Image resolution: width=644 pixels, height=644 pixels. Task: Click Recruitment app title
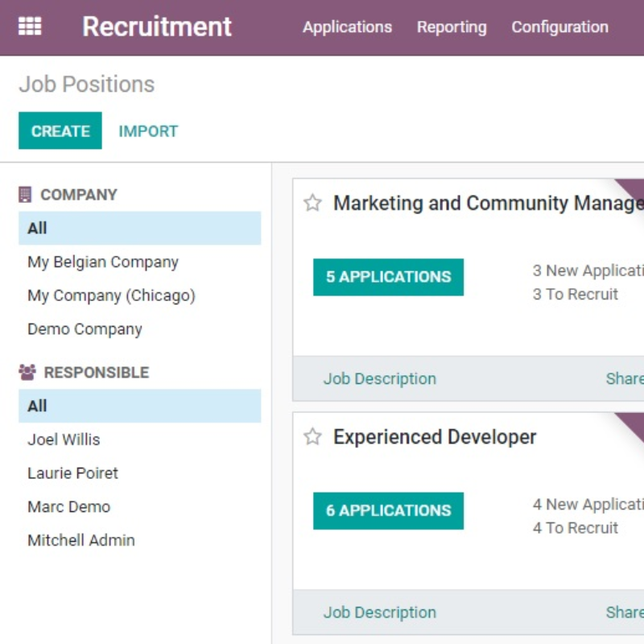[157, 27]
